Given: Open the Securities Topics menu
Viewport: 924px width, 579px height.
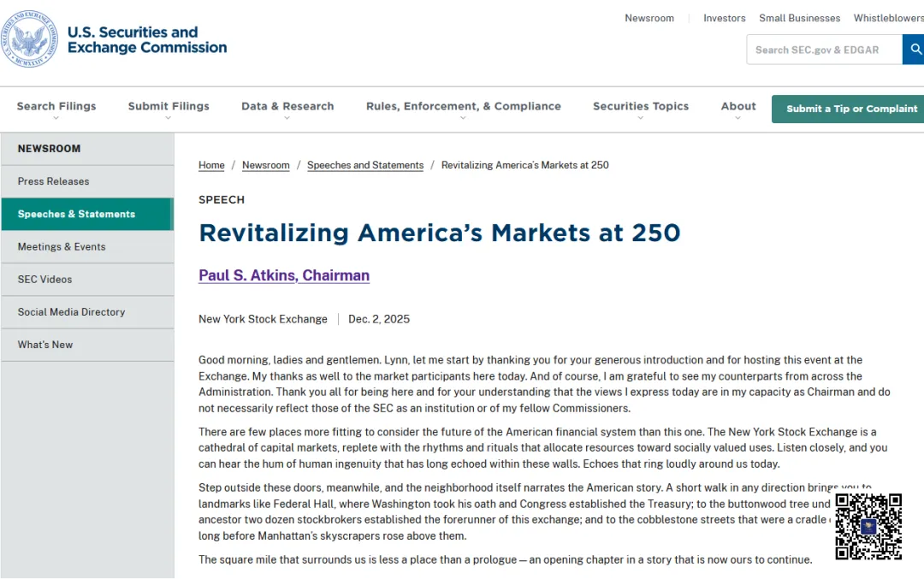Looking at the screenshot, I should pyautogui.click(x=640, y=107).
